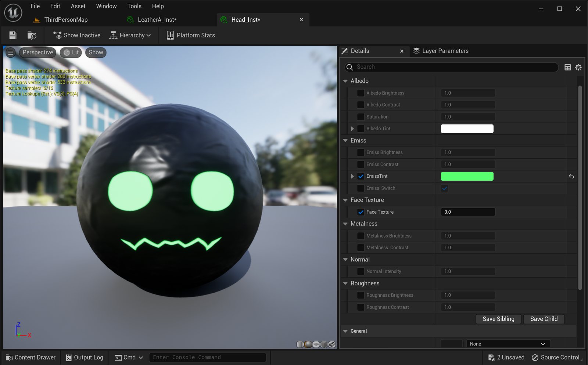Open the viewport hamburger options menu
The height and width of the screenshot is (365, 588).
pyautogui.click(x=11, y=53)
